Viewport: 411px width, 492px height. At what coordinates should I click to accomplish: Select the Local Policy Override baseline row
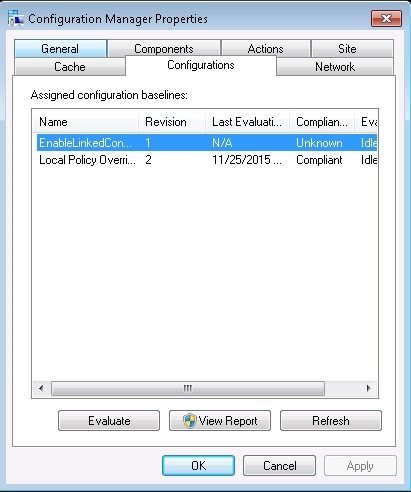[207, 160]
